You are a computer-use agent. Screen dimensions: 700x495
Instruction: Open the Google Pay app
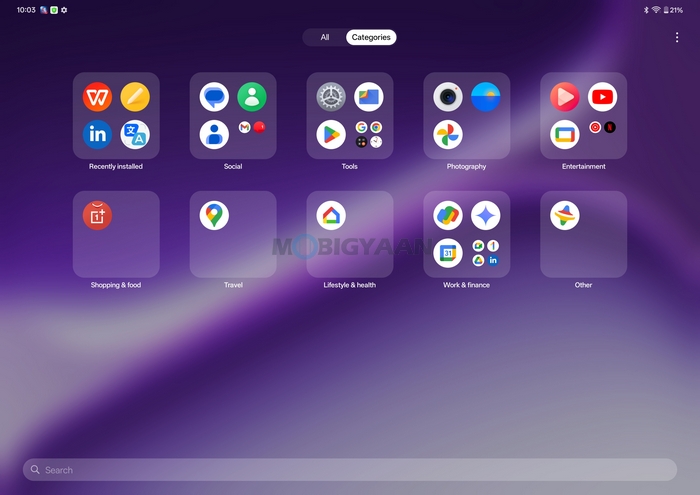pos(448,216)
